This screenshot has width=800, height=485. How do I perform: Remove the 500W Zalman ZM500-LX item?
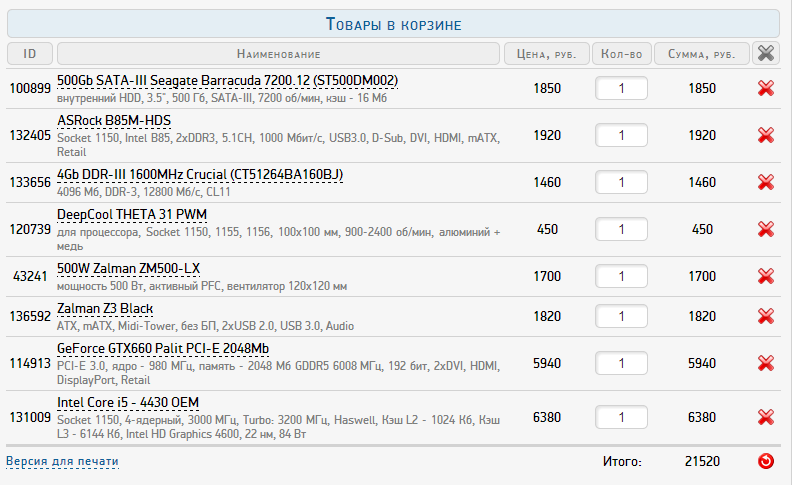[x=766, y=276]
